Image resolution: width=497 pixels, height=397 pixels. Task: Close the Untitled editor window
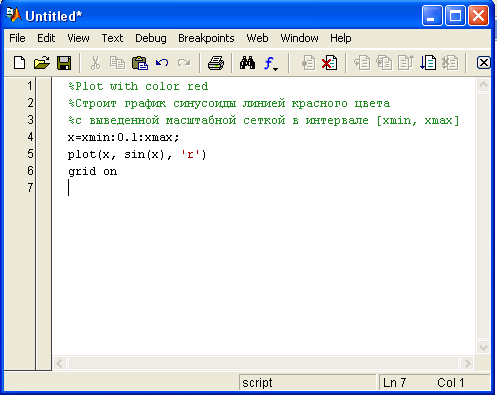point(479,15)
